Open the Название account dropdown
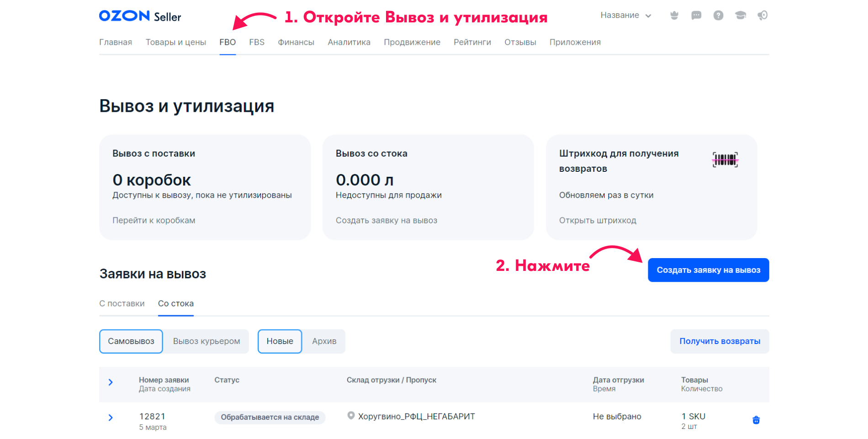868x439 pixels. pyautogui.click(x=625, y=16)
